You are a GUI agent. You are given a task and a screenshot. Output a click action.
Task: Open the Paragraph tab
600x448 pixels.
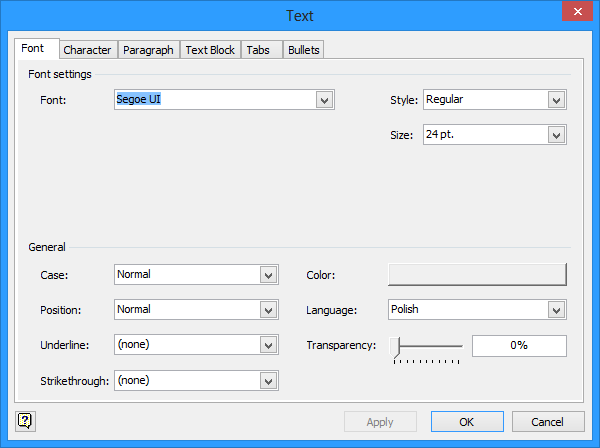pos(148,50)
